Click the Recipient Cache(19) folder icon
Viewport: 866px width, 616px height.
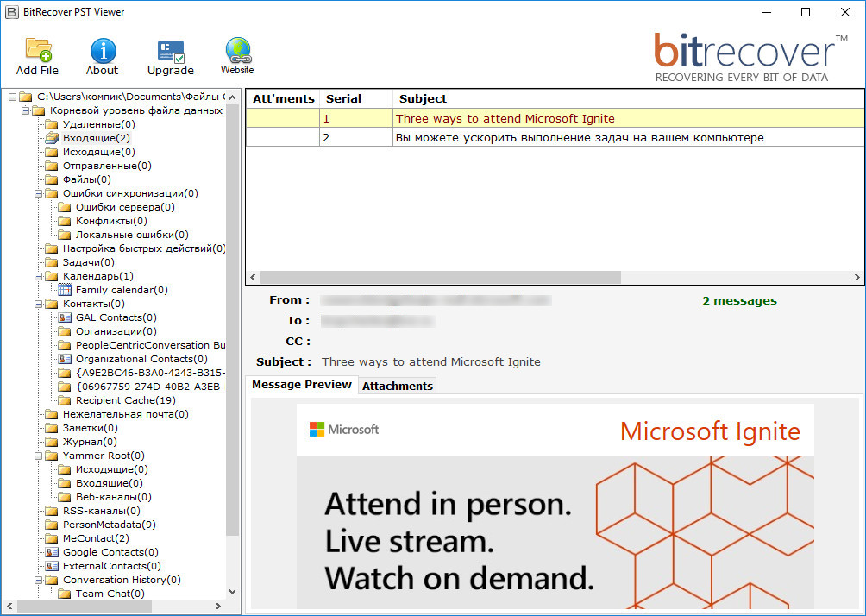(x=65, y=400)
